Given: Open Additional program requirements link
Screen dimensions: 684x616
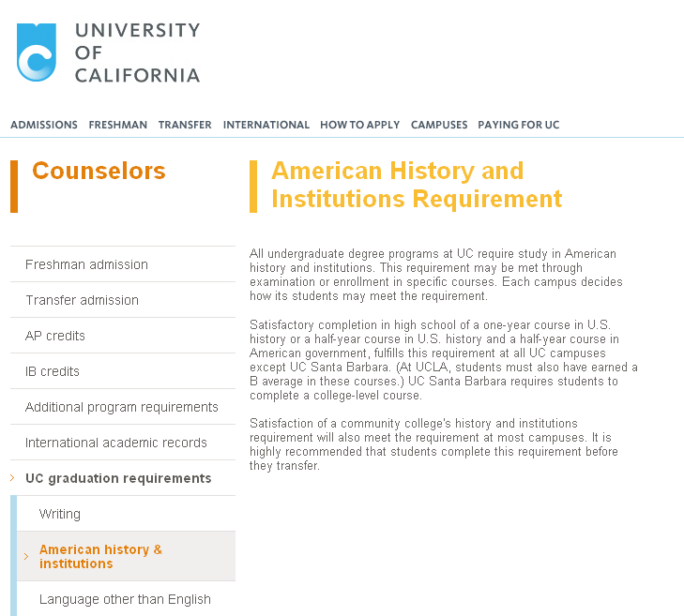Looking at the screenshot, I should coord(122,407).
